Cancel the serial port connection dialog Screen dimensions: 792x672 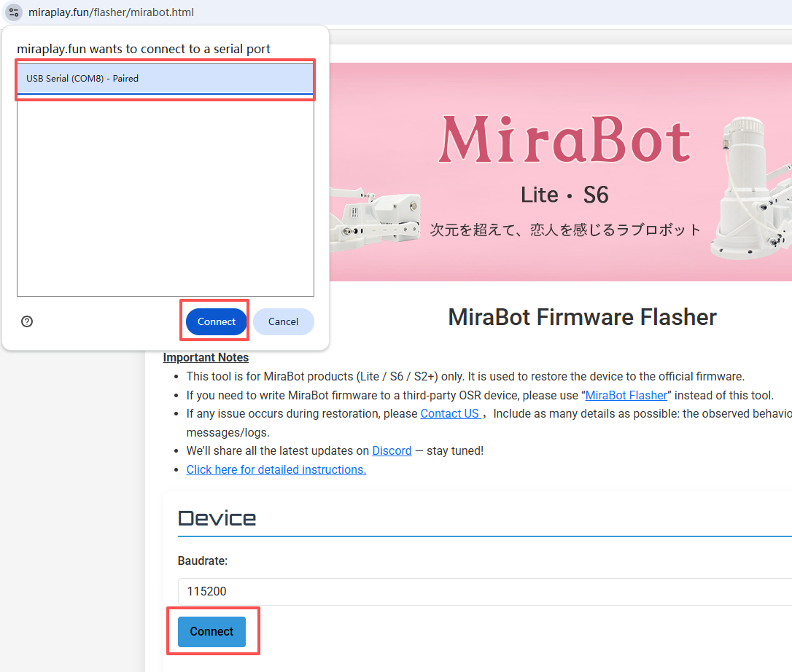283,321
